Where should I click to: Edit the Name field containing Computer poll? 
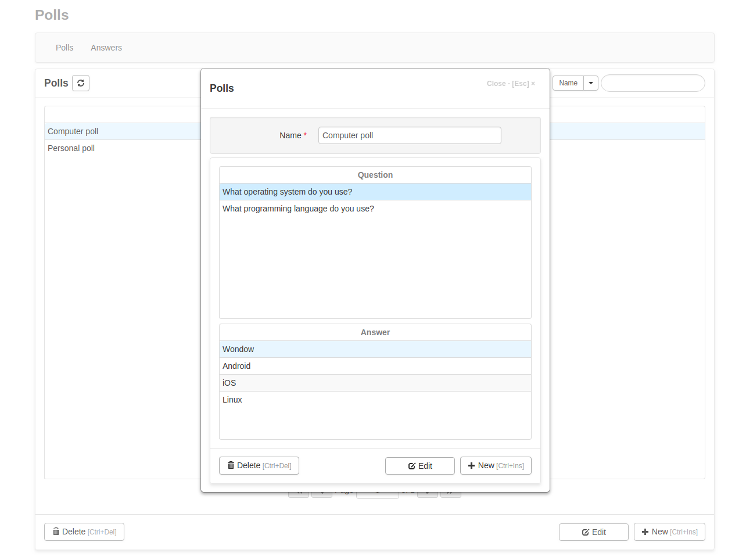[410, 135]
